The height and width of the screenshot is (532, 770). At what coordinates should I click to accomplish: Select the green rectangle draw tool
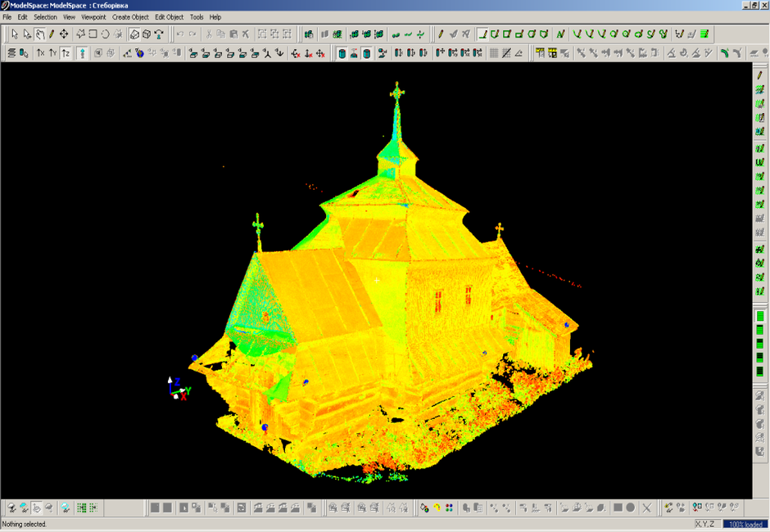507,34
